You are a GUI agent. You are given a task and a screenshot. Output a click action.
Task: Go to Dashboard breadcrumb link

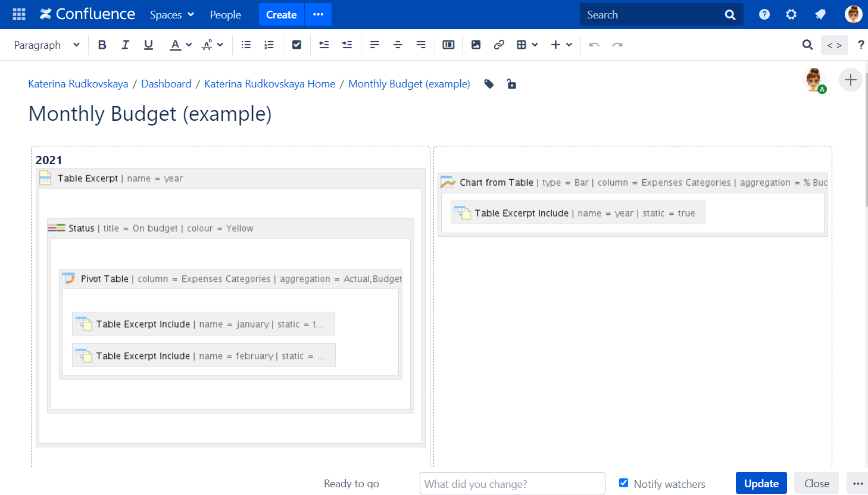(166, 84)
